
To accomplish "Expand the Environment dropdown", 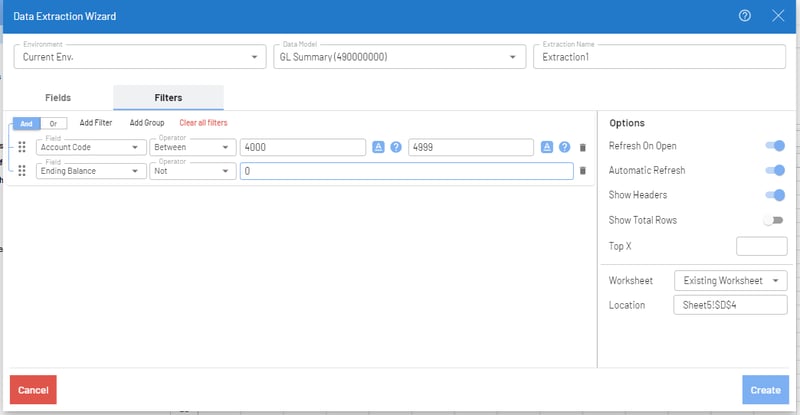I will point(138,57).
